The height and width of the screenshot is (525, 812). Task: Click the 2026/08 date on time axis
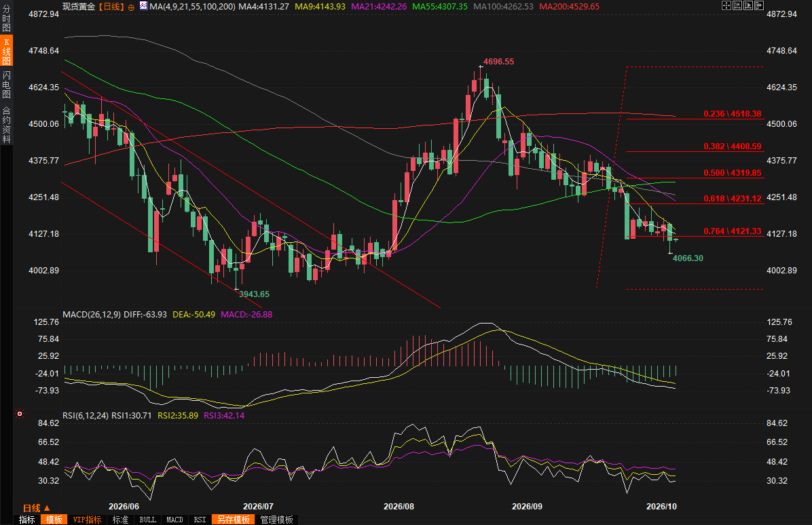tap(399, 507)
